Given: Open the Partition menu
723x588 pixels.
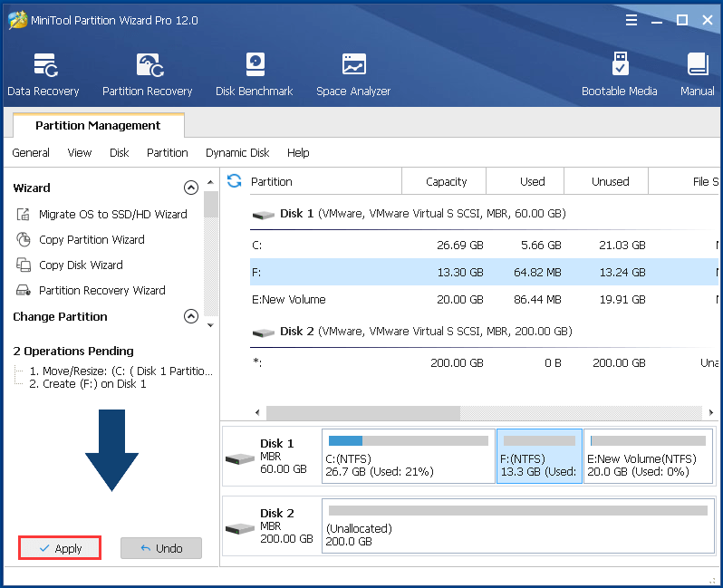Looking at the screenshot, I should [x=168, y=152].
